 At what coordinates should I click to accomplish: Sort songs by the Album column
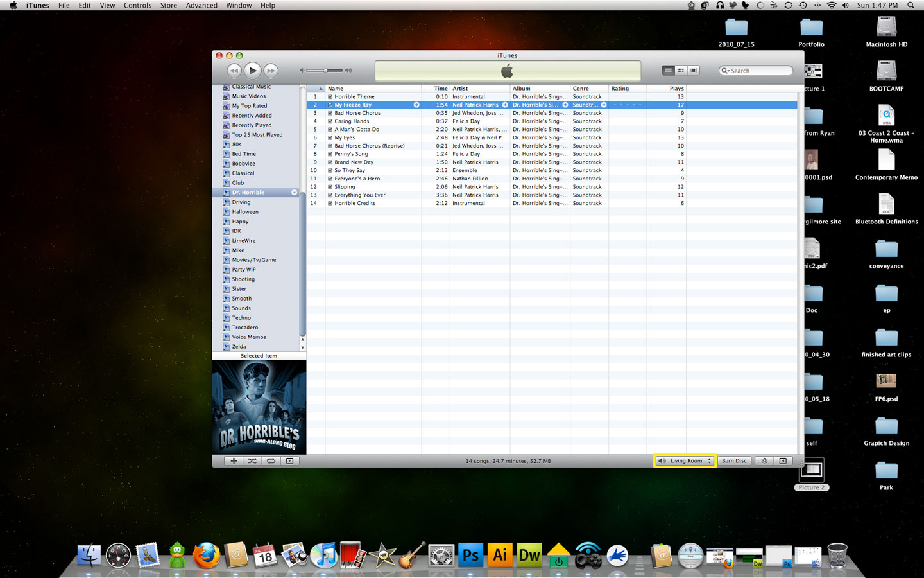tap(540, 89)
